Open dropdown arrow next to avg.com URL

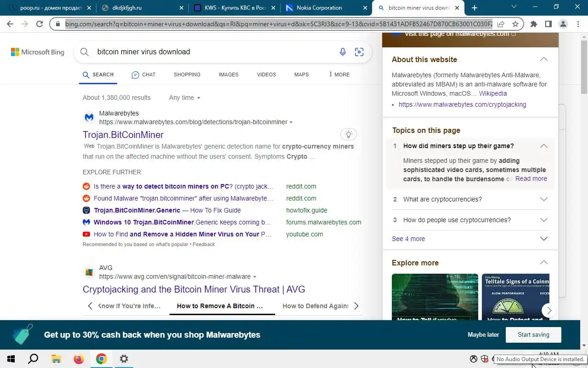[254, 277]
